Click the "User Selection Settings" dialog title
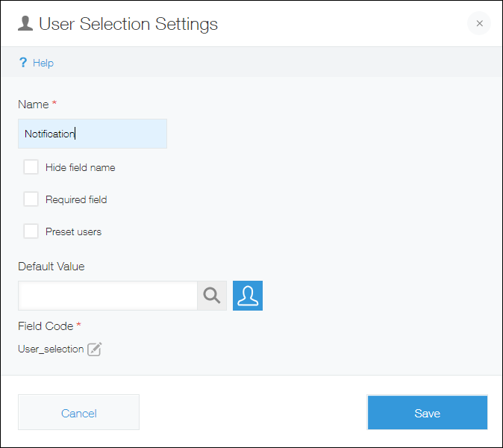 128,23
